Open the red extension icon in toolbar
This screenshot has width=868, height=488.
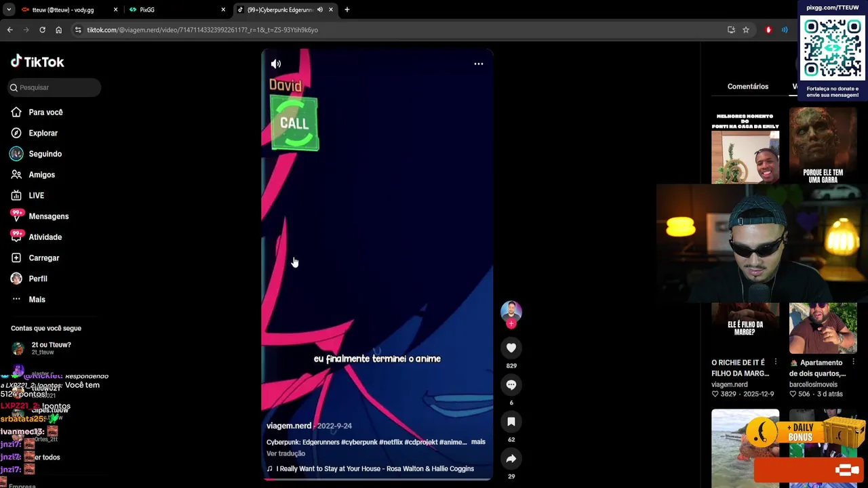click(x=768, y=30)
